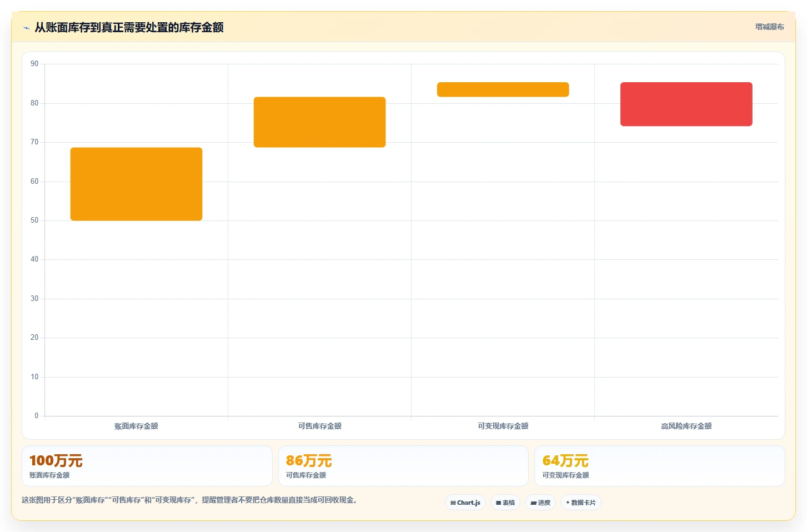
Task: Click the thin orange 可变现库存金额 bar
Action: coord(503,89)
